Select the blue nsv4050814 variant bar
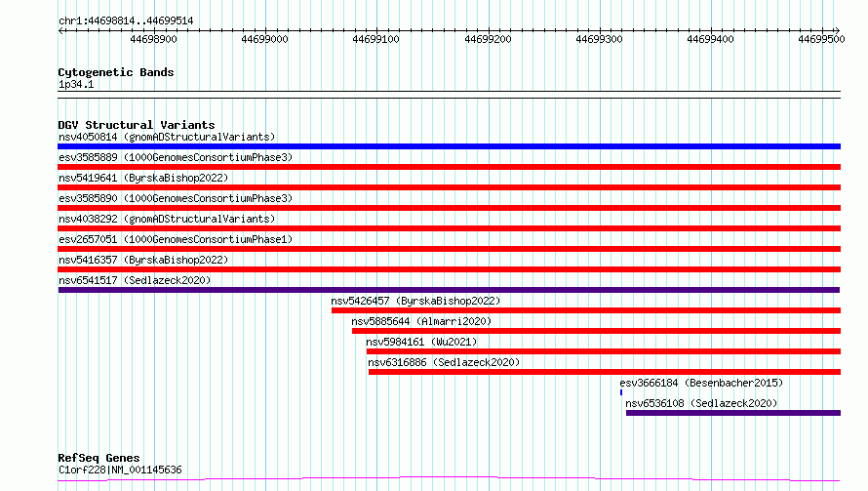 tap(449, 146)
